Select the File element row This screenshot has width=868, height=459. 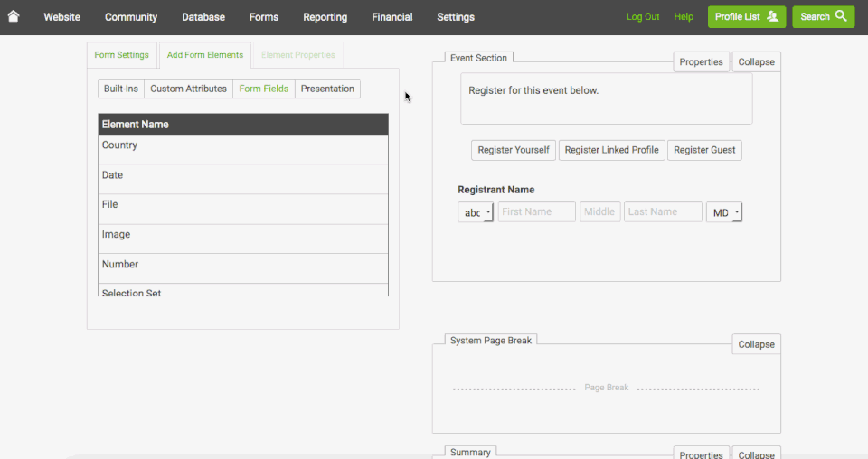click(243, 209)
